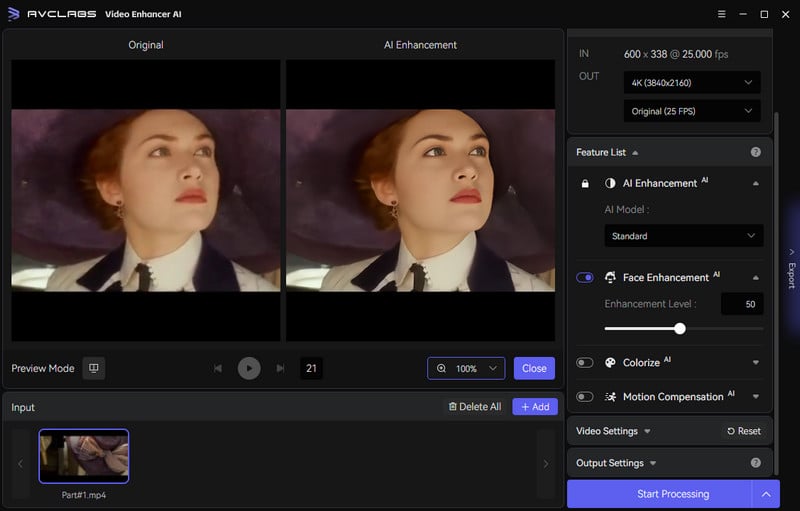Turn off Face Enhancement toggle
This screenshot has height=511, width=800.
pos(585,277)
